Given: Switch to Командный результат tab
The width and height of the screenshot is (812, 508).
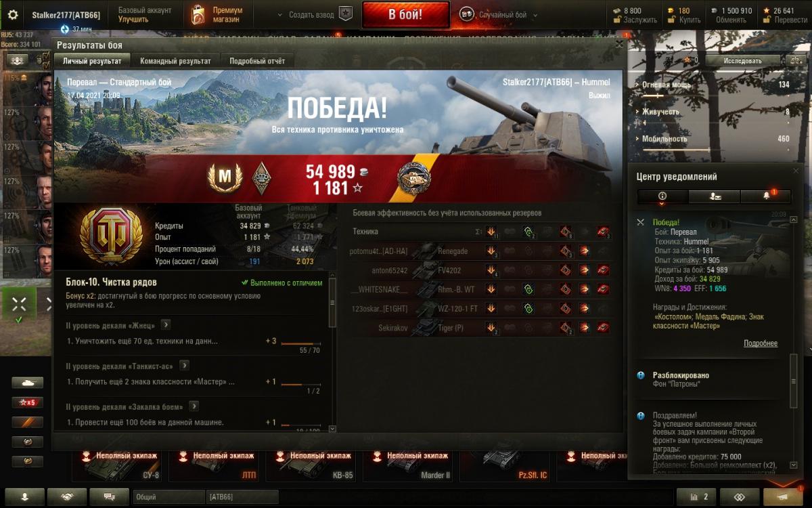Looking at the screenshot, I should tap(175, 61).
